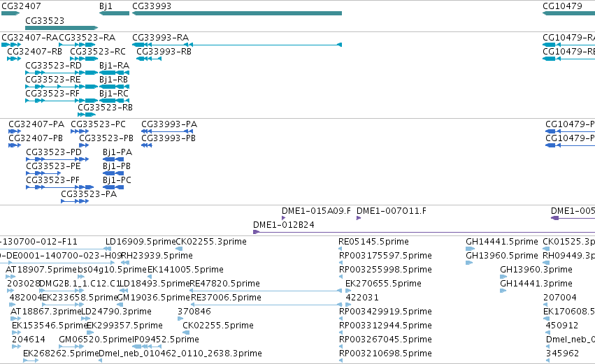Select EST IP09452.5prime

click(x=165, y=340)
